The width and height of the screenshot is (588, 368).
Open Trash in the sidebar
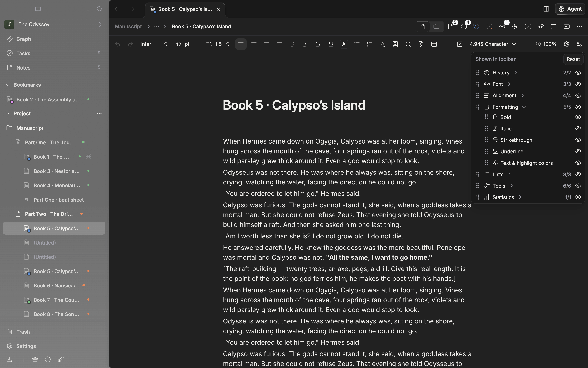[23, 332]
